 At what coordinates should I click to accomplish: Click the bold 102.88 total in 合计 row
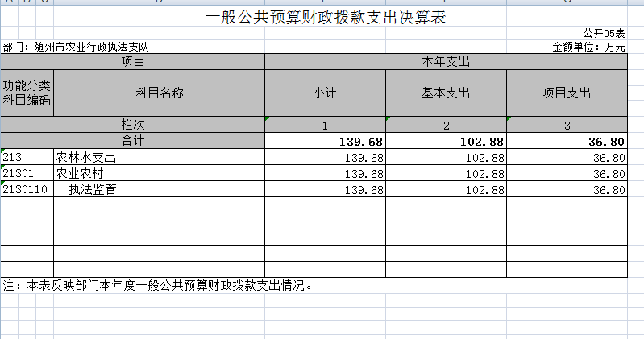446,141
